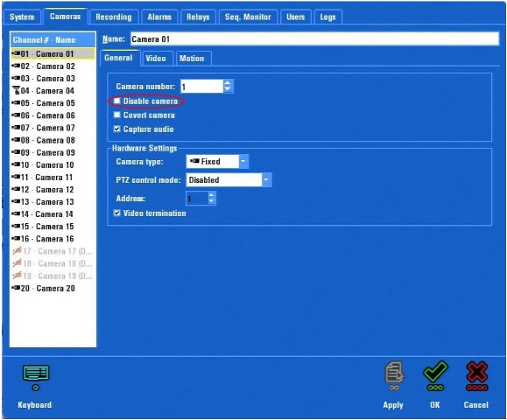The image size is (507, 420).
Task: Click the Apply document icon
Action: coord(394,375)
